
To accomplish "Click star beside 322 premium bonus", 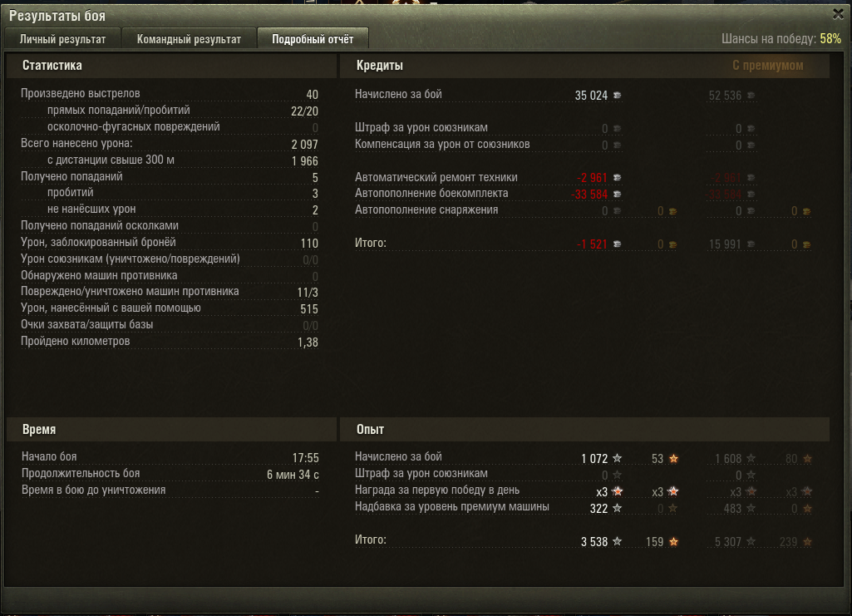I will (x=618, y=509).
